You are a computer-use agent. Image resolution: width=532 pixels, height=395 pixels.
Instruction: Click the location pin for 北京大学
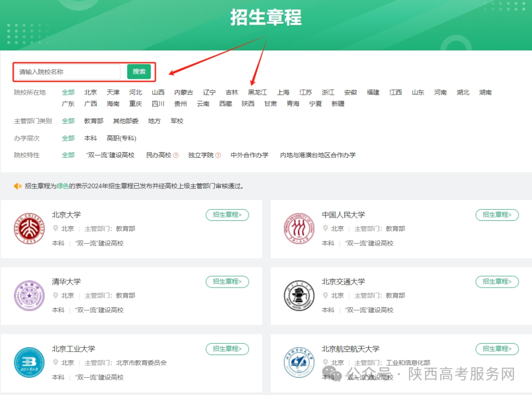pyautogui.click(x=56, y=228)
